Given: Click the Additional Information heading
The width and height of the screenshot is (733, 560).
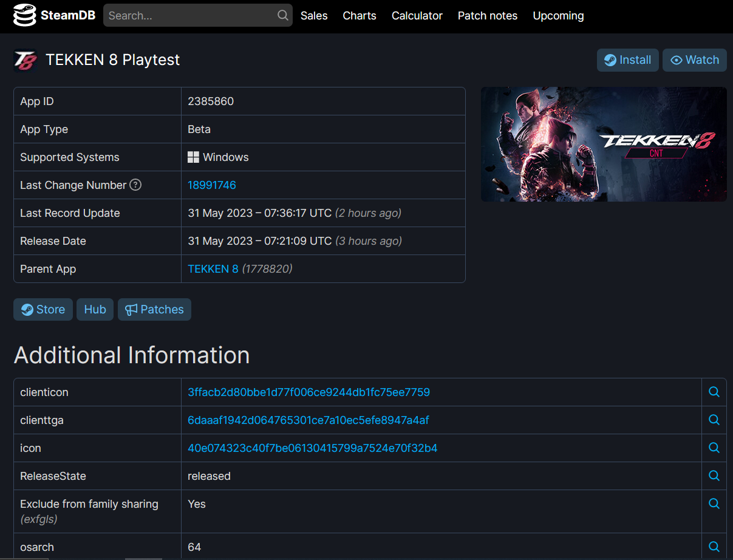Looking at the screenshot, I should (x=132, y=355).
